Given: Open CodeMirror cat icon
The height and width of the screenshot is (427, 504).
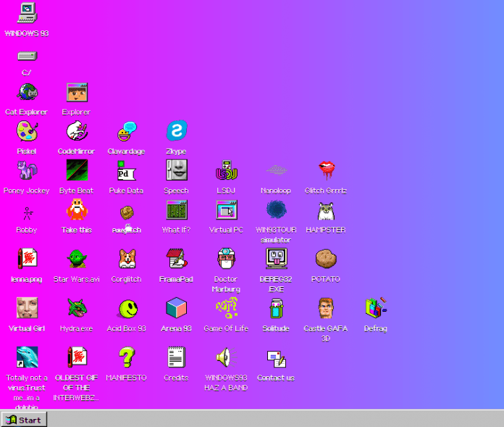Looking at the screenshot, I should [77, 130].
